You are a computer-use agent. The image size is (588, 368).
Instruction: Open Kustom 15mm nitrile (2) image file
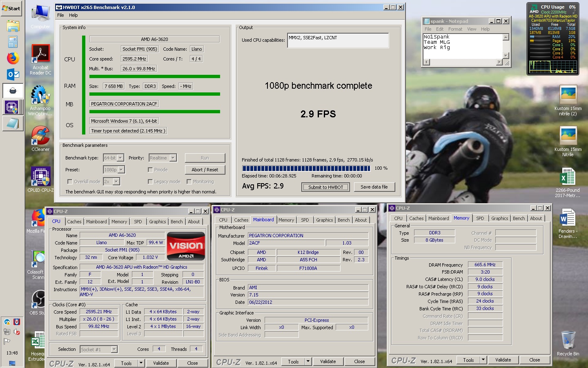568,101
